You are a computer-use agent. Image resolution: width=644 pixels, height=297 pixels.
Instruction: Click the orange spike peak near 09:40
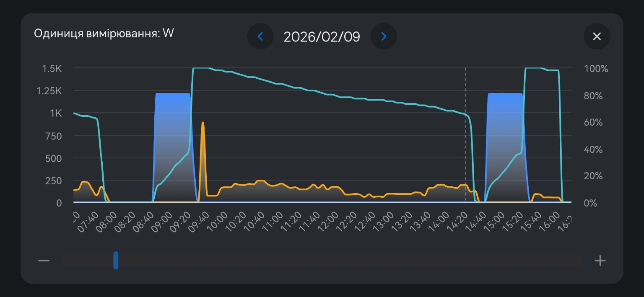point(203,123)
